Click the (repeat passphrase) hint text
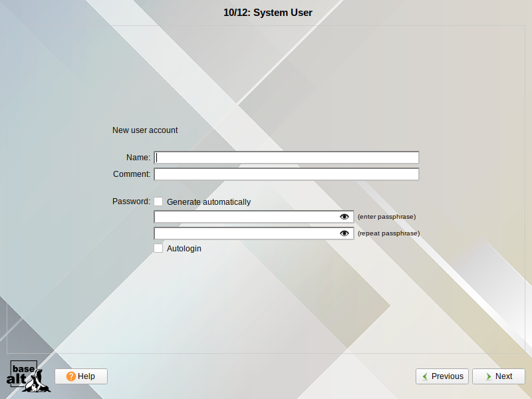Image resolution: width=532 pixels, height=399 pixels. [x=388, y=233]
